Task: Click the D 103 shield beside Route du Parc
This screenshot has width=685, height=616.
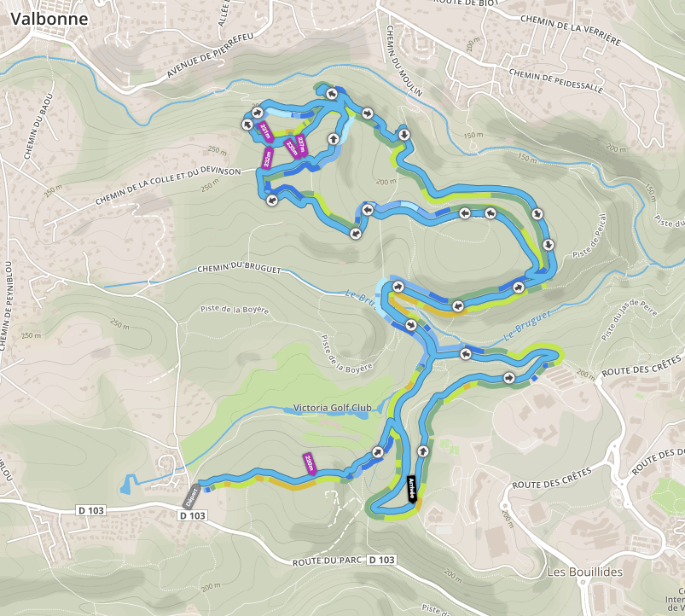Action: pos(381,560)
